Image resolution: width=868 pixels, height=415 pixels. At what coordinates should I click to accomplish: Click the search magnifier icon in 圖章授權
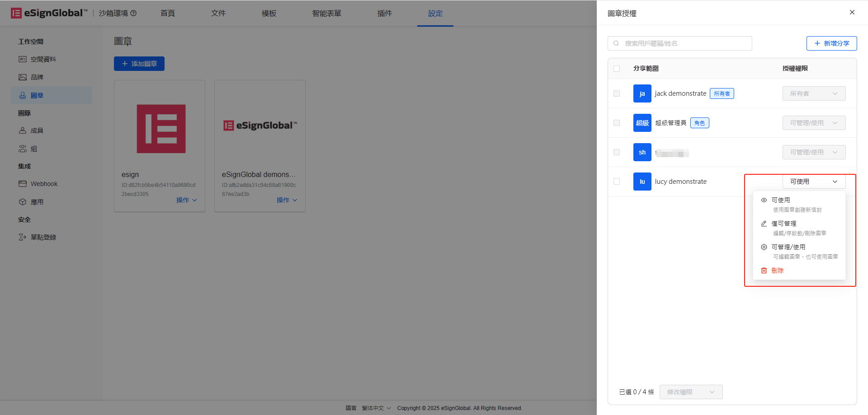(616, 43)
